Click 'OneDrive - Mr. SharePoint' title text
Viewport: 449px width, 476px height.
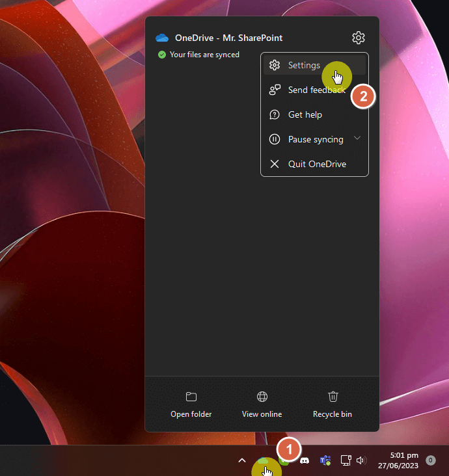[229, 38]
